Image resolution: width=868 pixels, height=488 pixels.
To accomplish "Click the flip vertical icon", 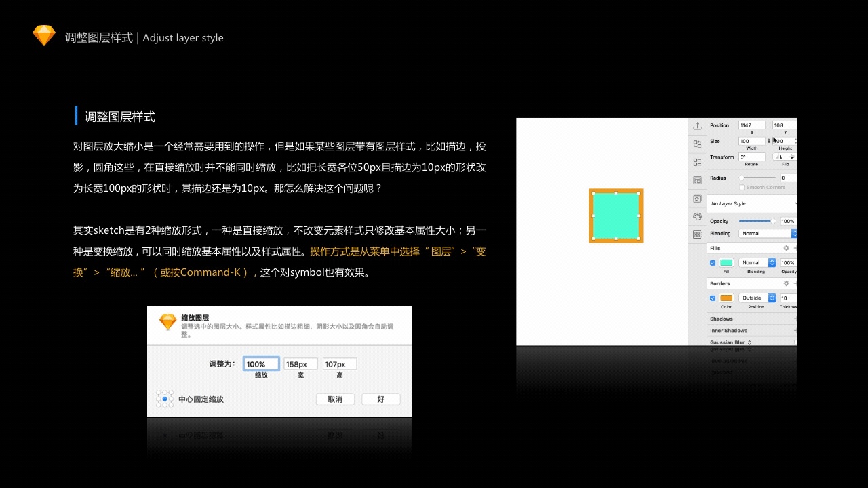I will 791,157.
